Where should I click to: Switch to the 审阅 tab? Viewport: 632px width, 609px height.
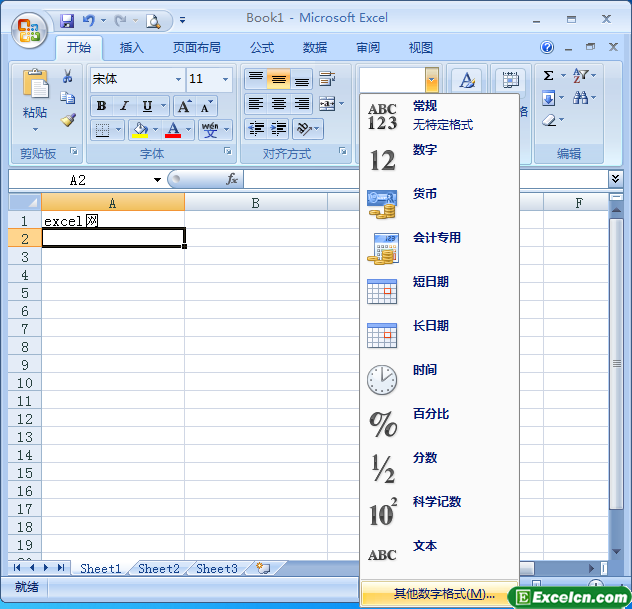click(368, 48)
